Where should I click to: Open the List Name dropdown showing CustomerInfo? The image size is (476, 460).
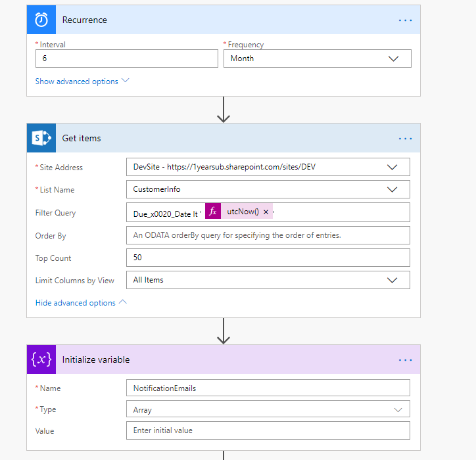pyautogui.click(x=268, y=189)
